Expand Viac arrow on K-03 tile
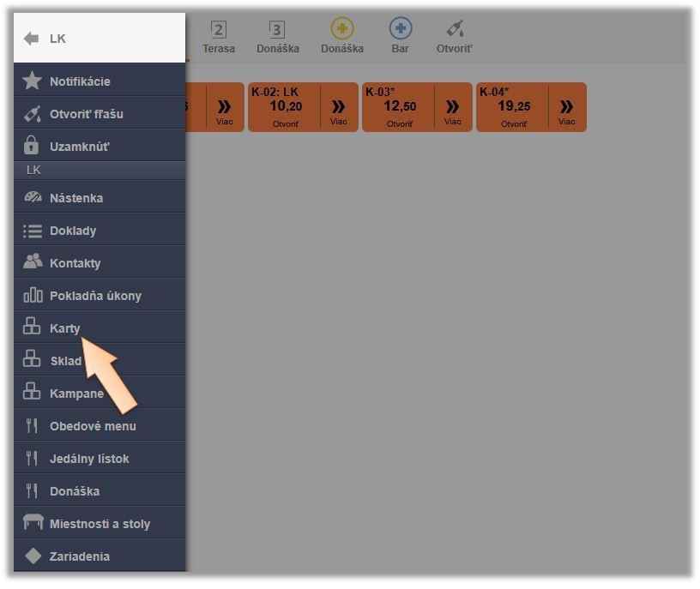This screenshot has width=700, height=589. (x=452, y=107)
